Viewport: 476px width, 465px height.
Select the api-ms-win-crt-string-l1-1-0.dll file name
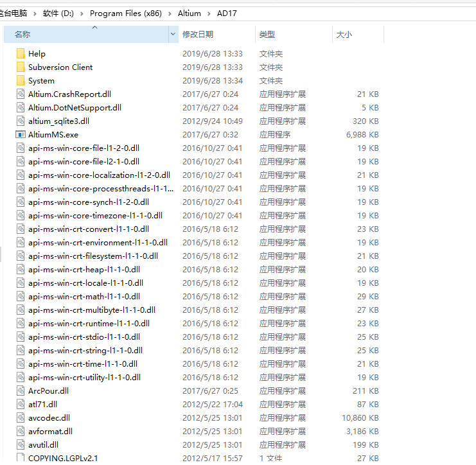click(85, 350)
